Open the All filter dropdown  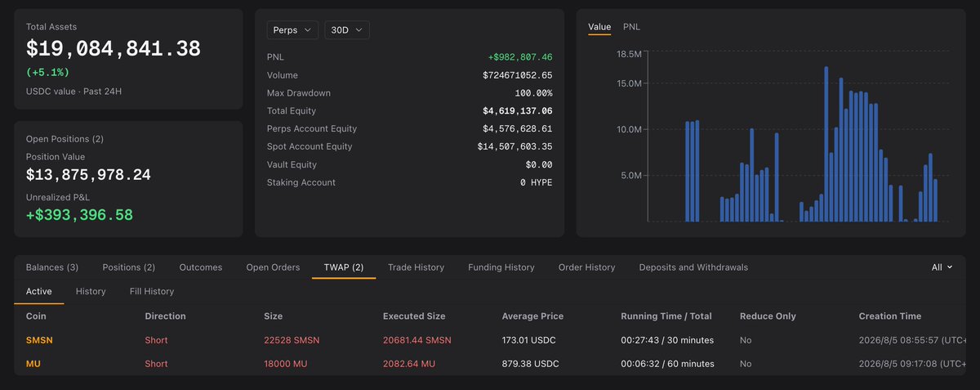[x=942, y=267]
